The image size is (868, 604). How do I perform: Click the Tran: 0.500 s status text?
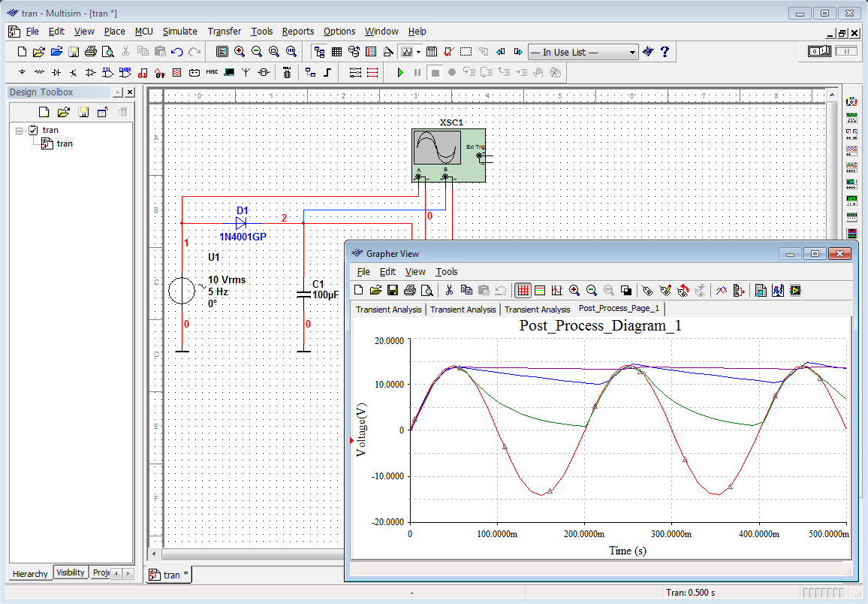tap(690, 593)
